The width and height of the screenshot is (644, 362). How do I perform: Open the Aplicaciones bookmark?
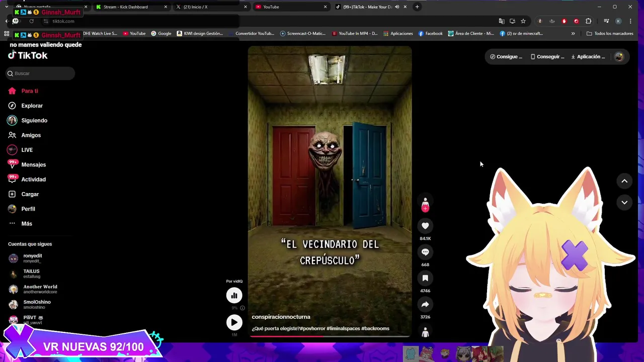point(398,34)
